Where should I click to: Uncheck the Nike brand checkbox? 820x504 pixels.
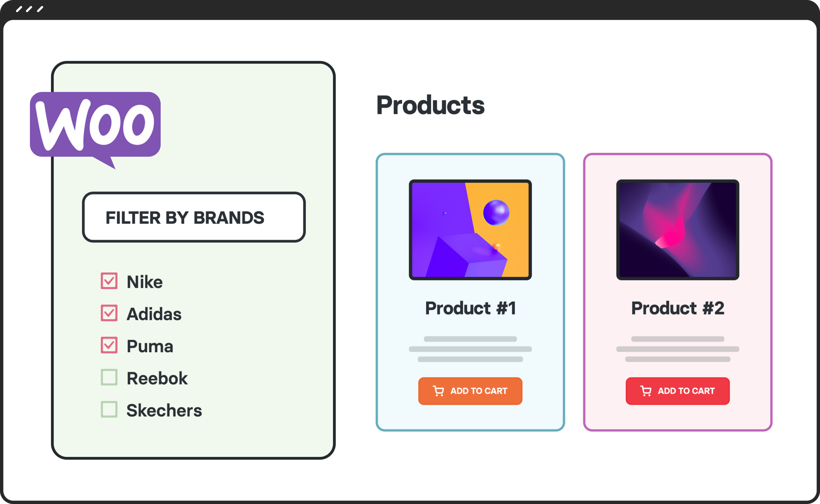pos(109,281)
